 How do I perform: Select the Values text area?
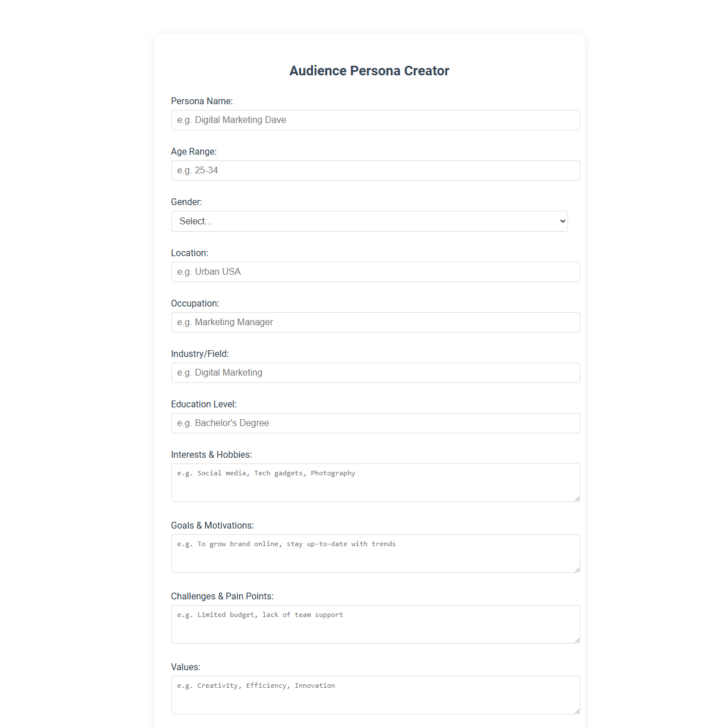pos(375,695)
